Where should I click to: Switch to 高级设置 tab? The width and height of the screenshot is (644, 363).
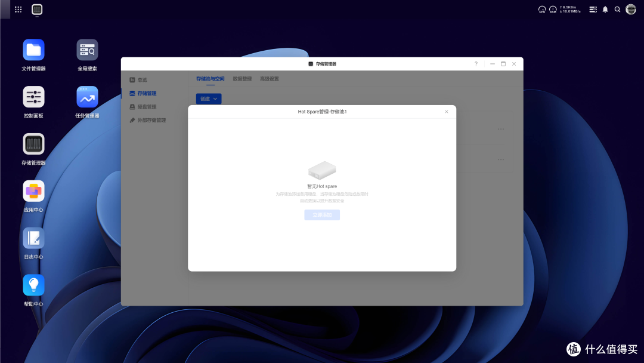click(x=270, y=79)
